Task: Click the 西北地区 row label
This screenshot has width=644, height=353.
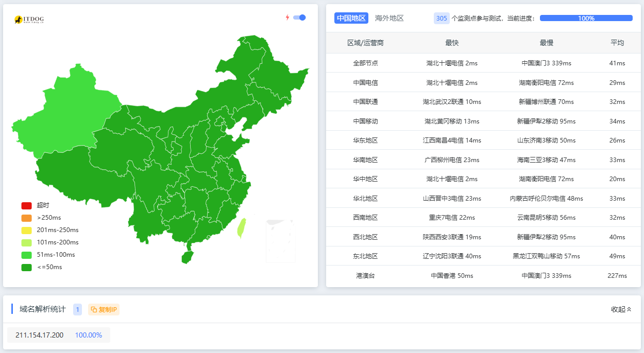Action: [x=365, y=237]
